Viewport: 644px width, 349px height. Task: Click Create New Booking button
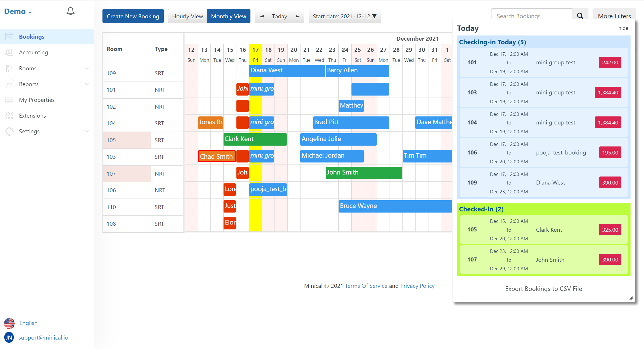(133, 16)
